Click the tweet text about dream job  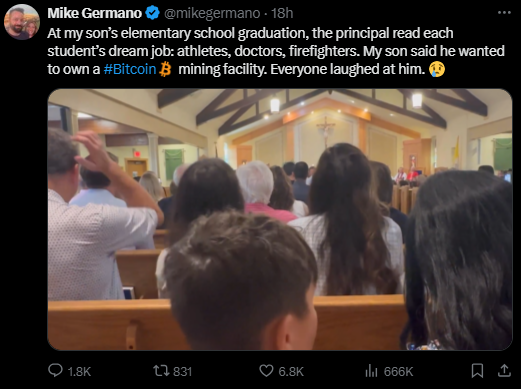click(x=276, y=51)
